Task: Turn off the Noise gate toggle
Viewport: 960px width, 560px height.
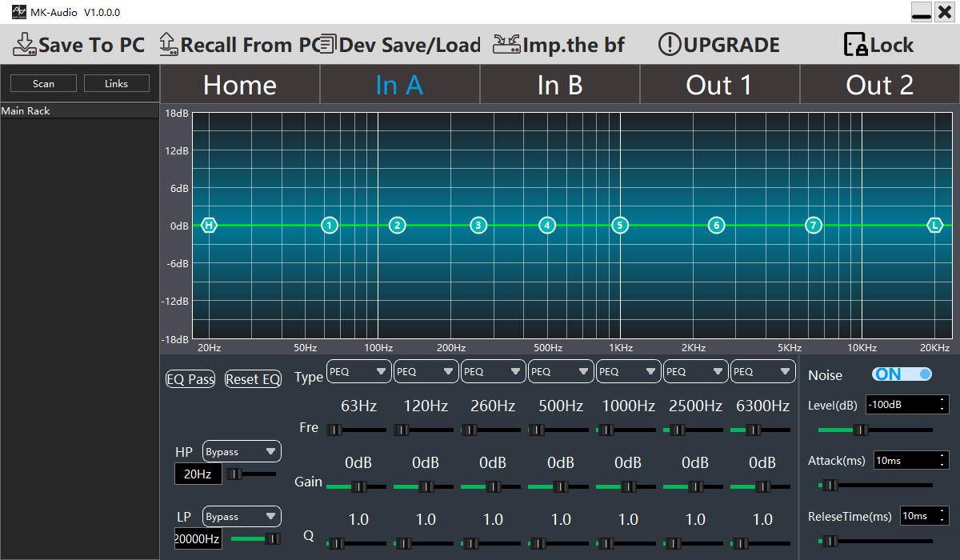Action: click(x=903, y=374)
